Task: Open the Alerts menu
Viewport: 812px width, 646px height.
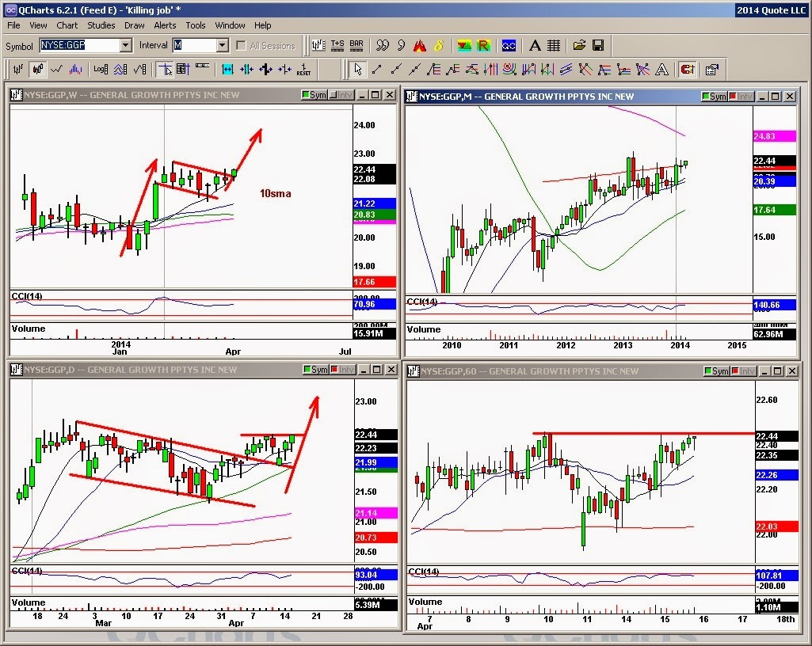Action: tap(165, 25)
